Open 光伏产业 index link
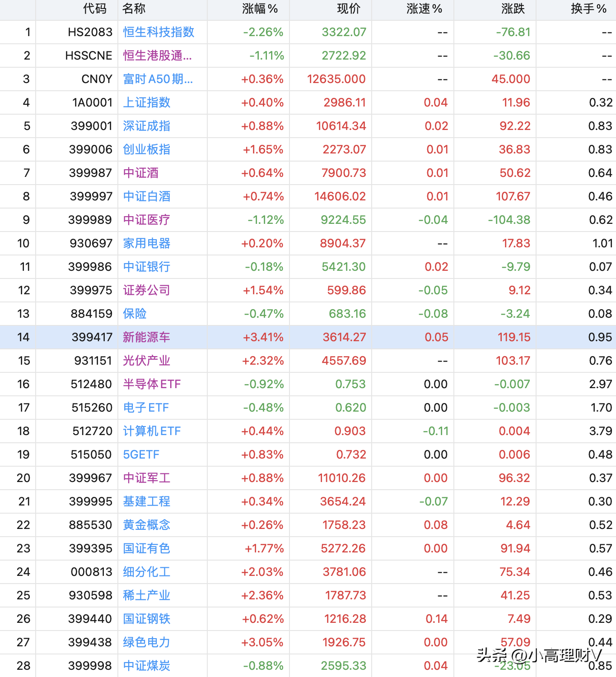Screen dimensions: 616x677 pos(147,361)
